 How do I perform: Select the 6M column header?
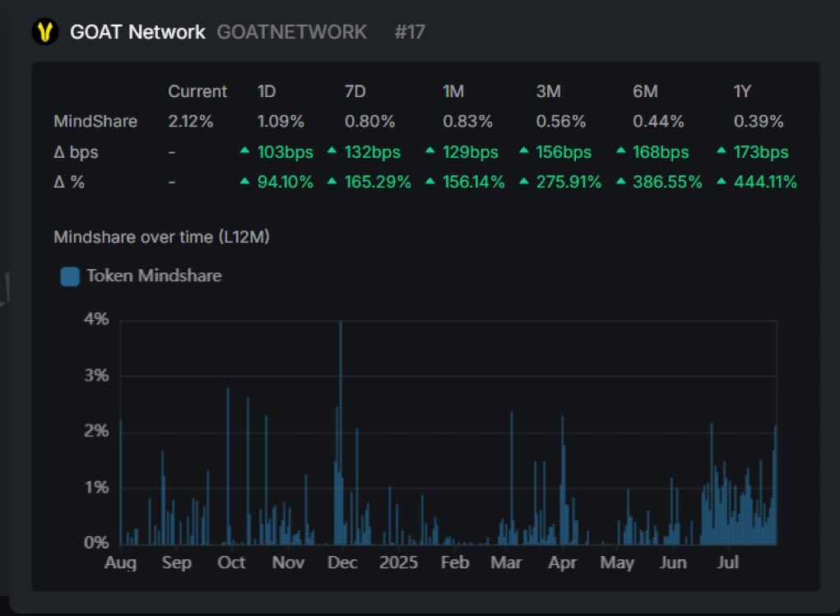pos(645,91)
